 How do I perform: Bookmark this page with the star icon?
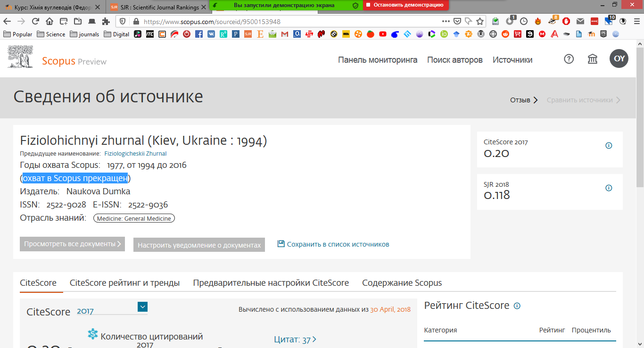480,21
